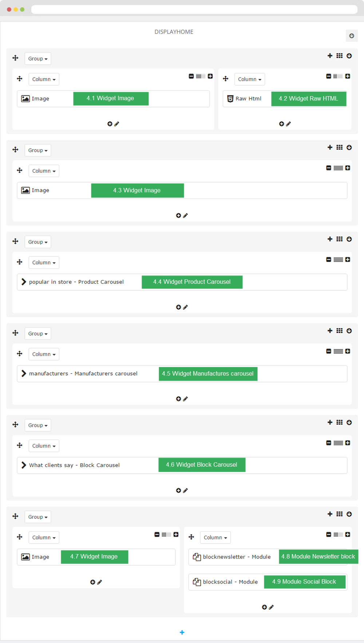Click the browser address bar
364x643 pixels.
194,9
